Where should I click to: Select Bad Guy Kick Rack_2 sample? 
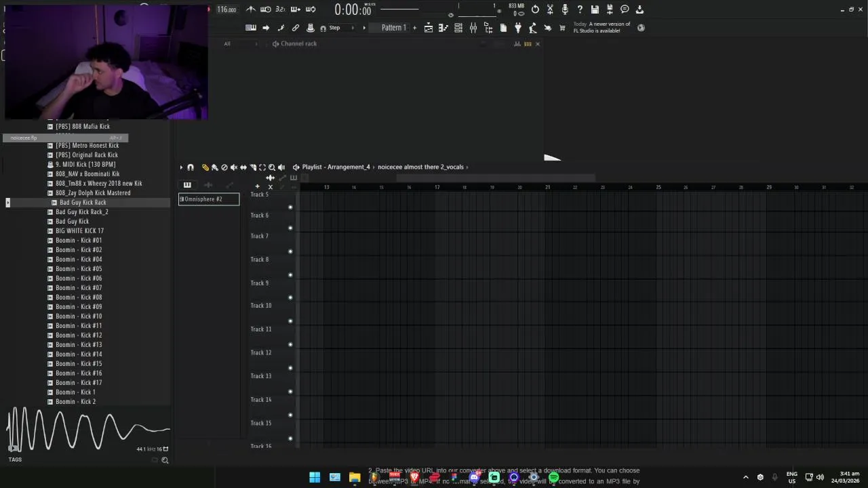coord(81,212)
